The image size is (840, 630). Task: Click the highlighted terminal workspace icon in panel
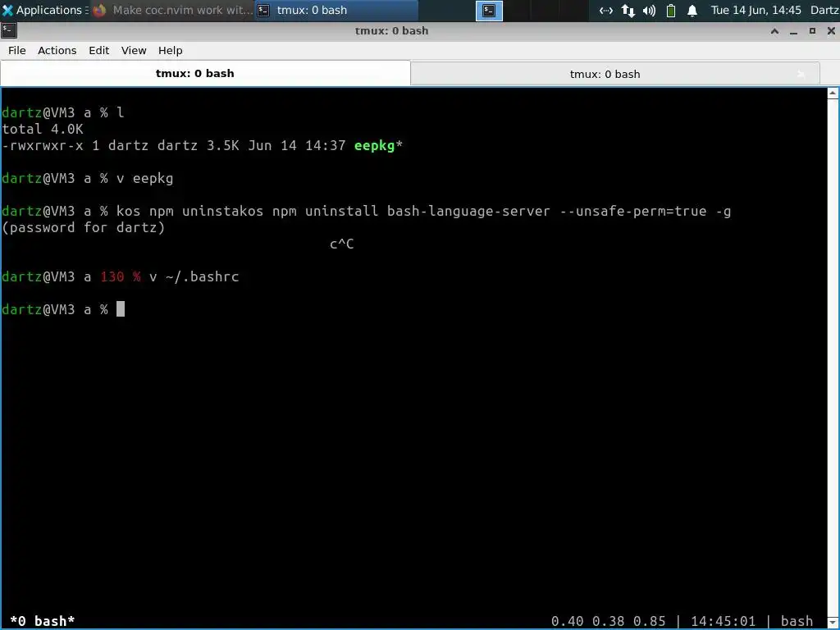click(489, 11)
